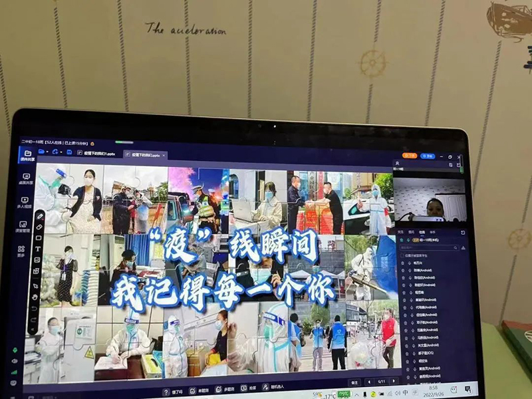This screenshot has height=399, width=532.
Task: Click the search magnifier icon
Action: [x=456, y=248]
